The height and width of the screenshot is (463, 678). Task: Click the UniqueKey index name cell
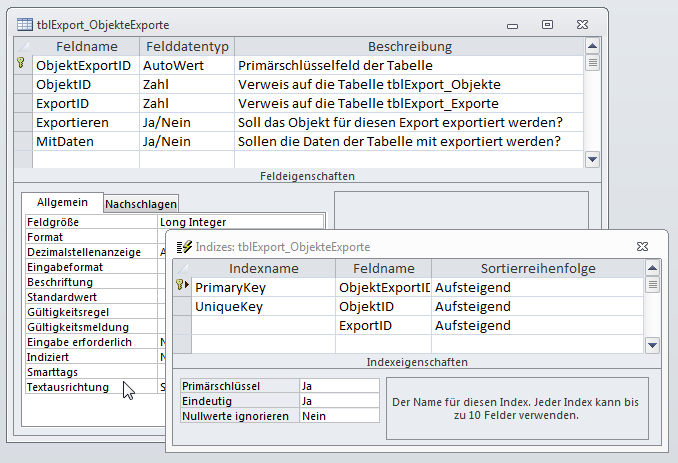tap(263, 307)
